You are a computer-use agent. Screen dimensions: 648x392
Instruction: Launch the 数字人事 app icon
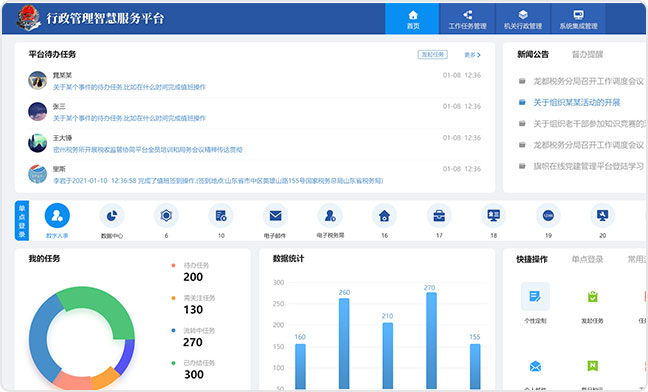pos(57,216)
